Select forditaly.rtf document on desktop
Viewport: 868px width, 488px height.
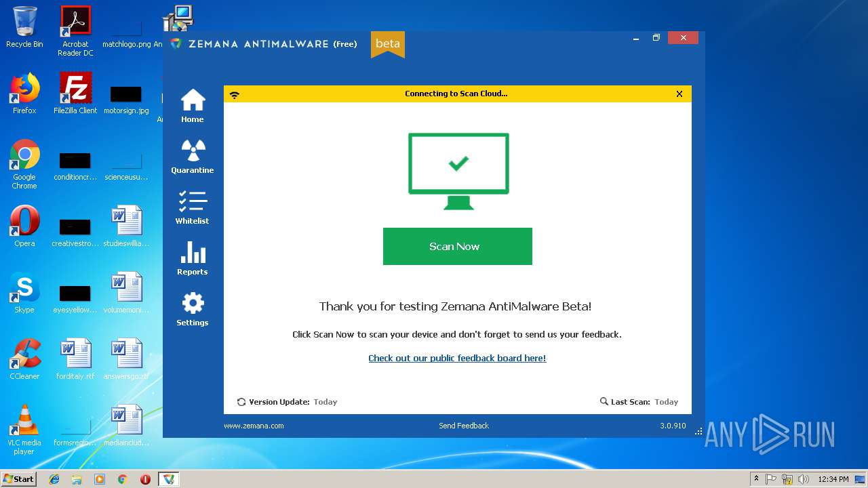tap(75, 359)
